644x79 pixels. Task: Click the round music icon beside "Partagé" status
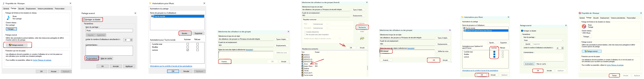pos(584,26)
